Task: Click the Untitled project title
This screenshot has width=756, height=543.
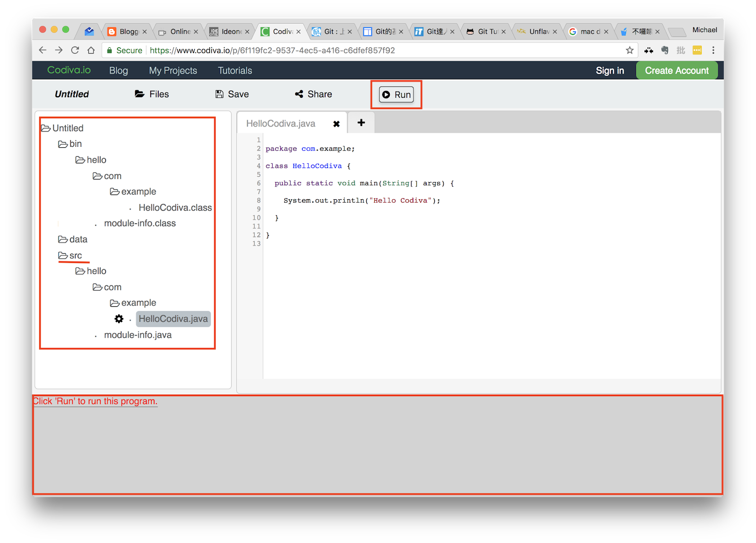Action: tap(72, 94)
